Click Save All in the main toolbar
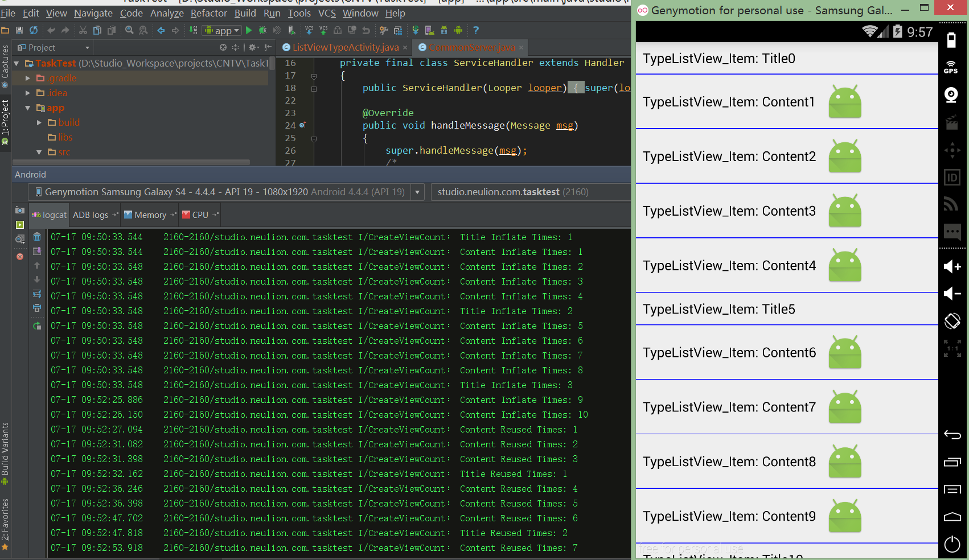969x560 pixels. [19, 30]
